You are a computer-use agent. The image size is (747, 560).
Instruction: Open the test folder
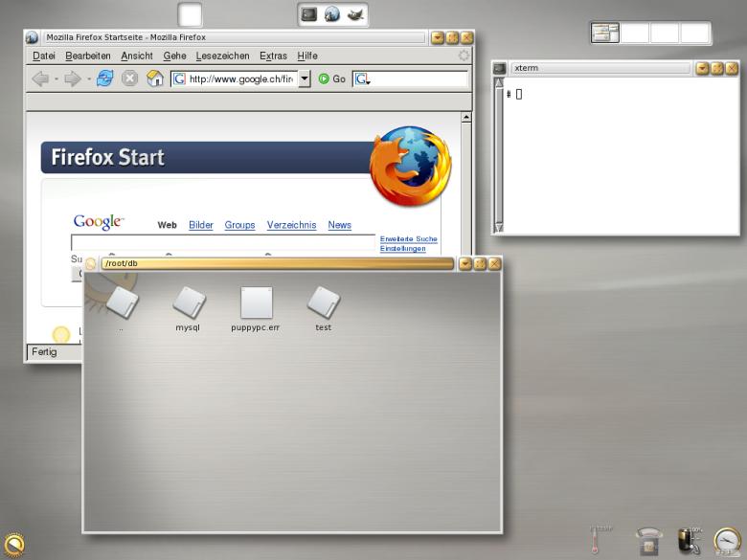(324, 308)
